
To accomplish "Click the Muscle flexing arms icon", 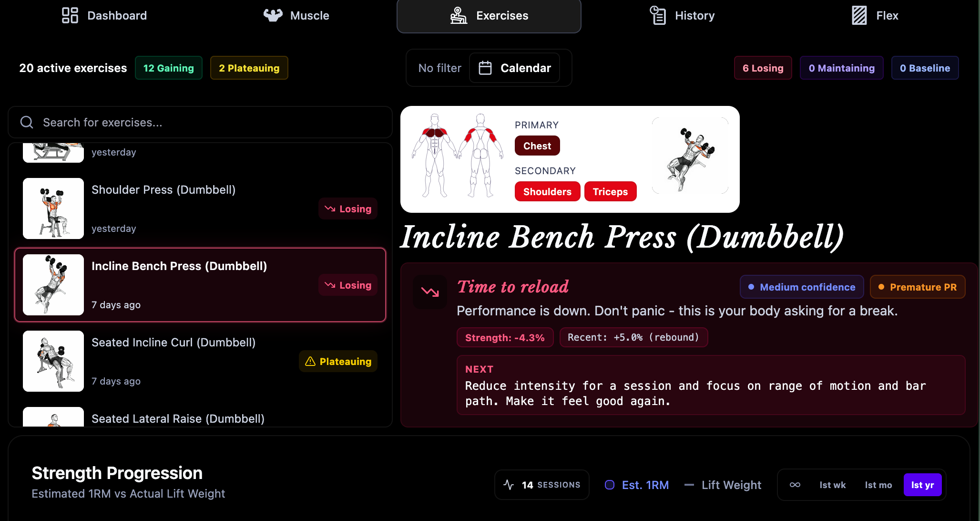I will click(x=273, y=15).
